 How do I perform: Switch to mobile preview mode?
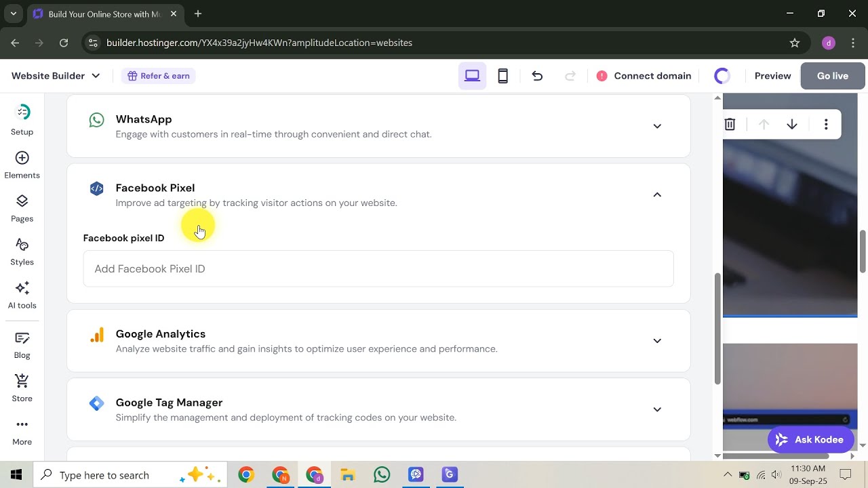[503, 76]
